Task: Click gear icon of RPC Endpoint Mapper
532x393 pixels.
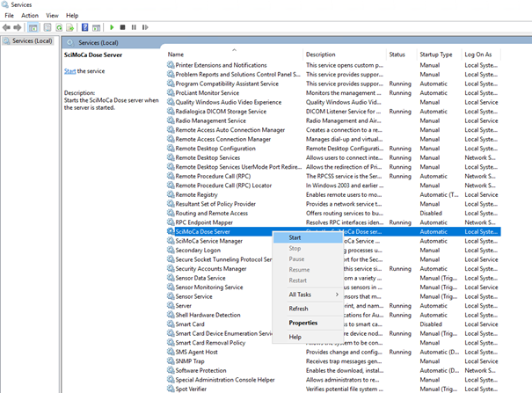Action: click(x=171, y=222)
